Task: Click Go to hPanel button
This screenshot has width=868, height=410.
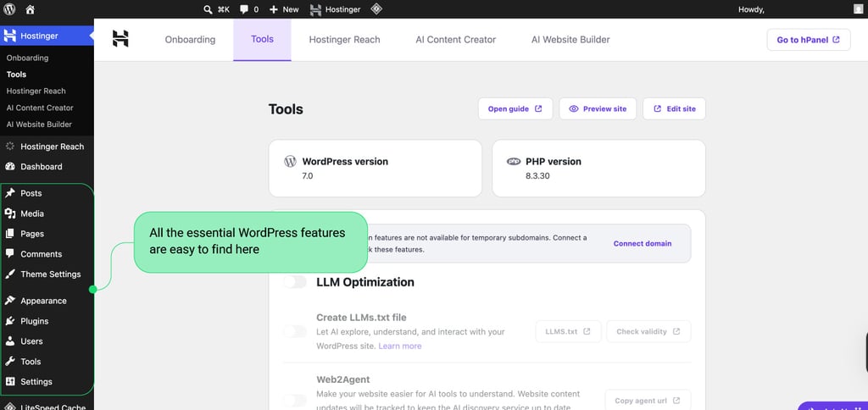Action: coord(808,40)
